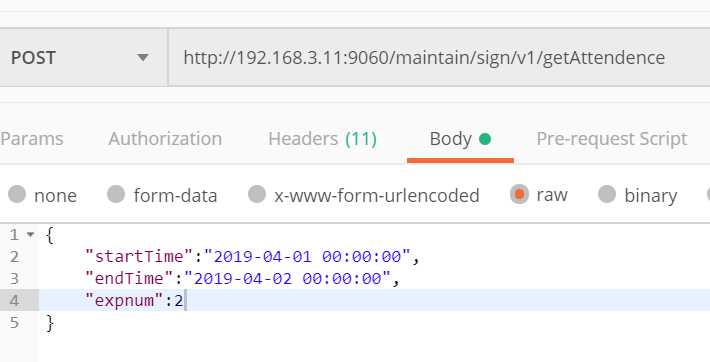Click line number 5 in the gutter
Viewport: 710px width, 362px height.
[x=14, y=323]
